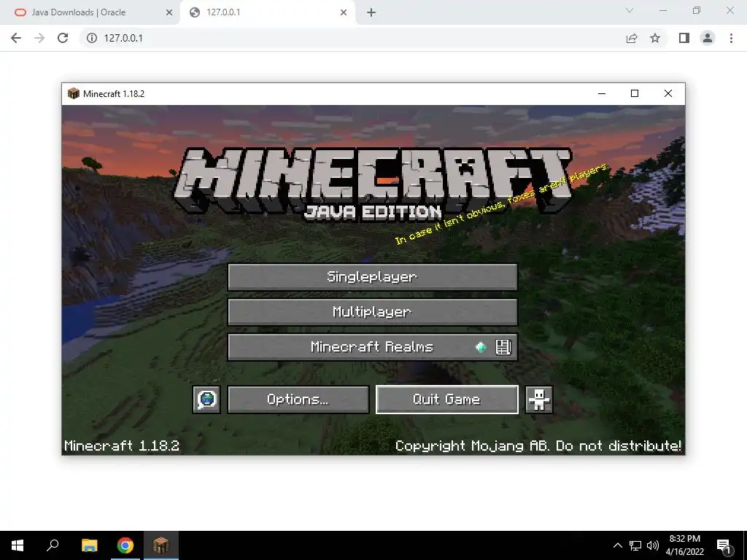747x560 pixels.
Task: Open File Explorer from the taskbar
Action: 89,545
